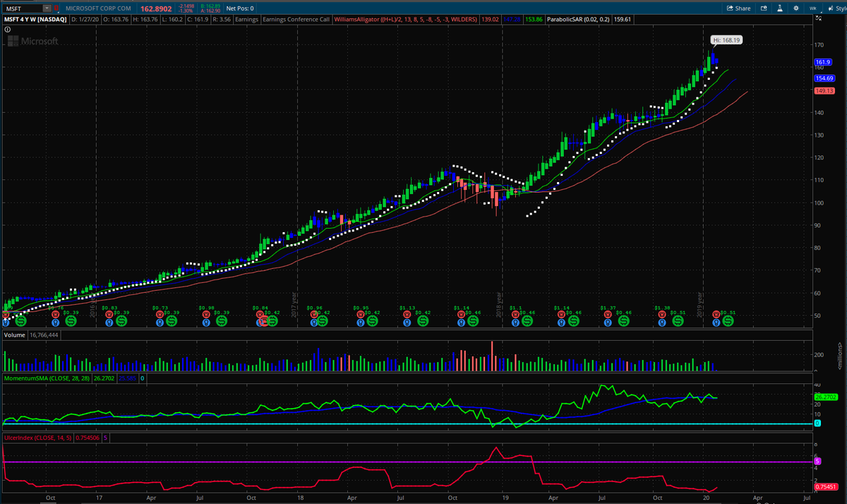Click the 19 year label on time axis

pyautogui.click(x=505, y=498)
